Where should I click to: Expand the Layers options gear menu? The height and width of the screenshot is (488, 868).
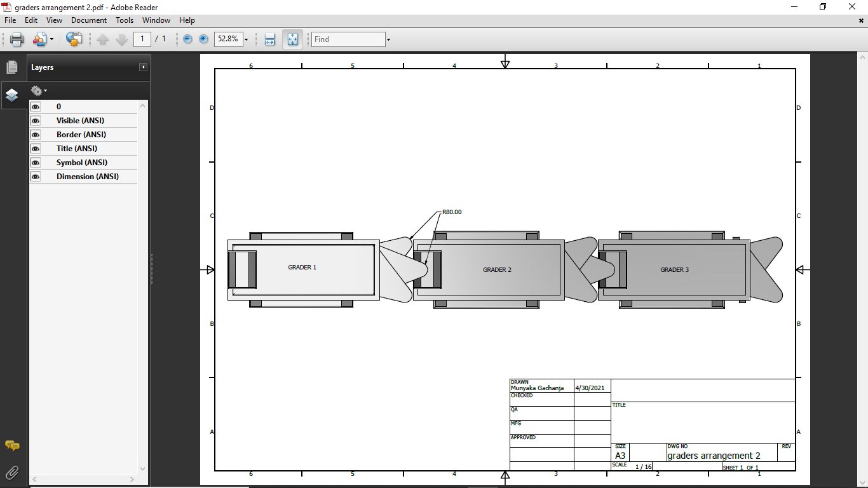39,91
